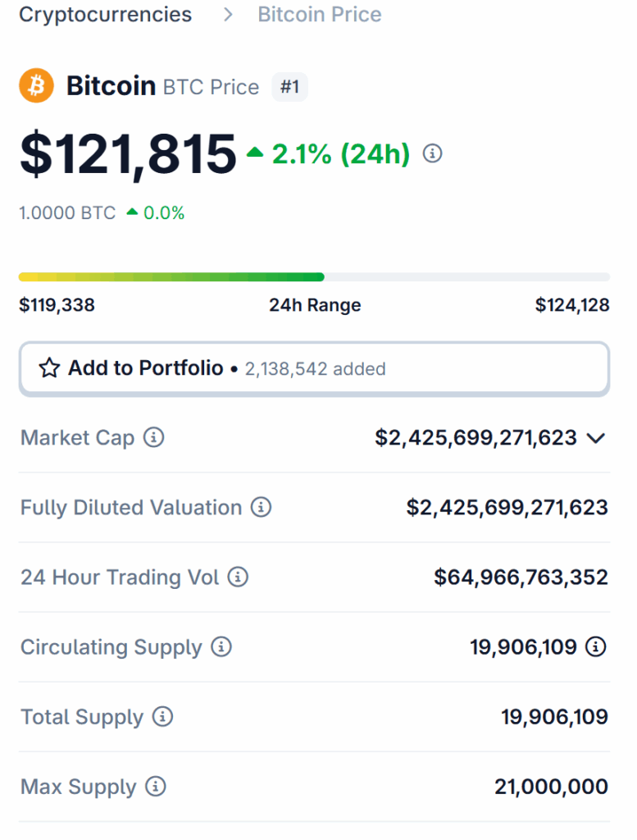Click the #1 rank badge
Viewport: 637px width, 840px height.
(289, 86)
